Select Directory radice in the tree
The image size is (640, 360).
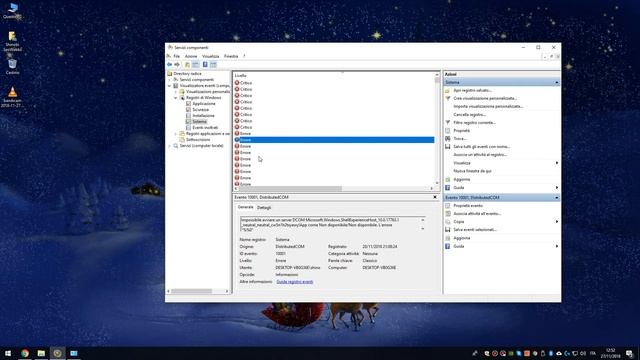(x=187, y=74)
